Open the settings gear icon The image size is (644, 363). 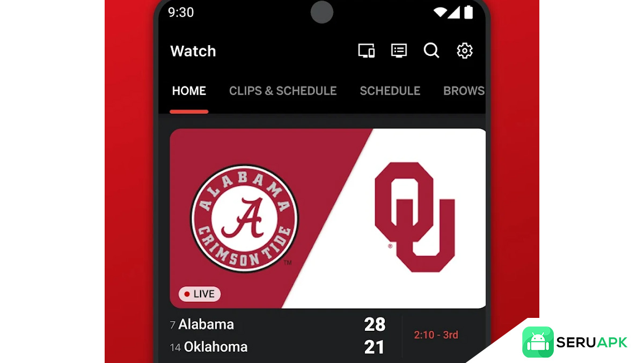coord(464,51)
